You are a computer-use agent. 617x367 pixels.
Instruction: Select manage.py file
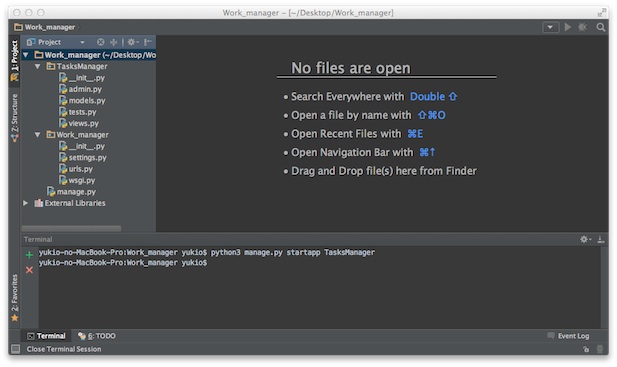76,192
